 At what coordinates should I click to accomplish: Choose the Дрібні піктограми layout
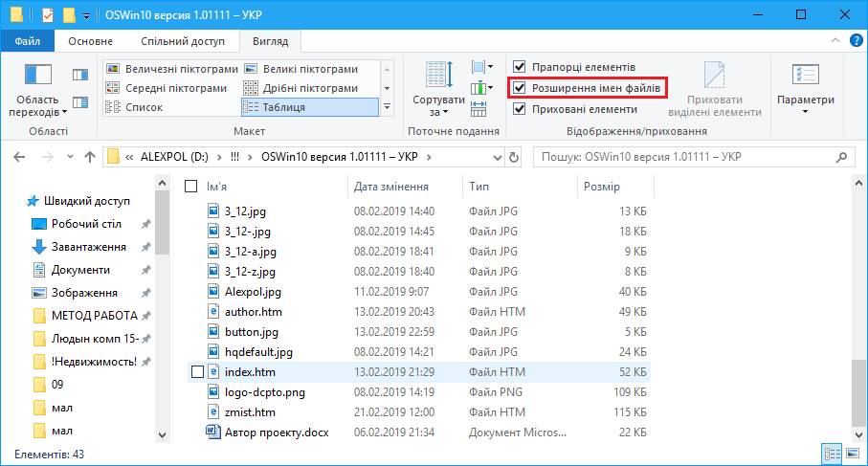(x=301, y=88)
